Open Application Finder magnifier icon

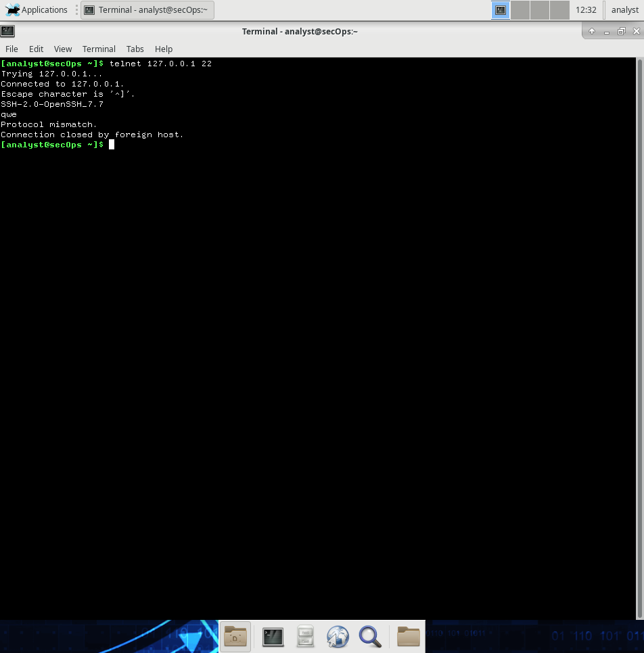(x=369, y=636)
